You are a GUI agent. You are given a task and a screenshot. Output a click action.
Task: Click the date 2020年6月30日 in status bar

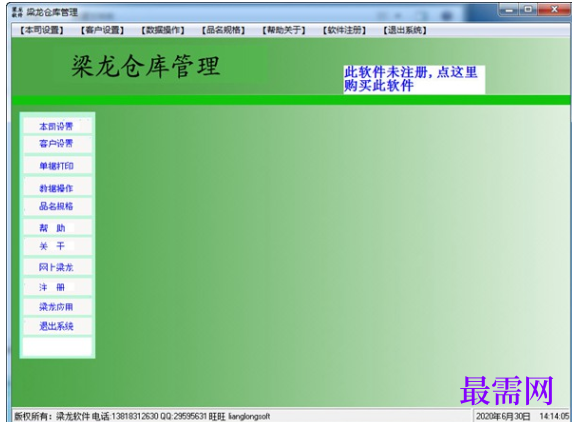503,416
